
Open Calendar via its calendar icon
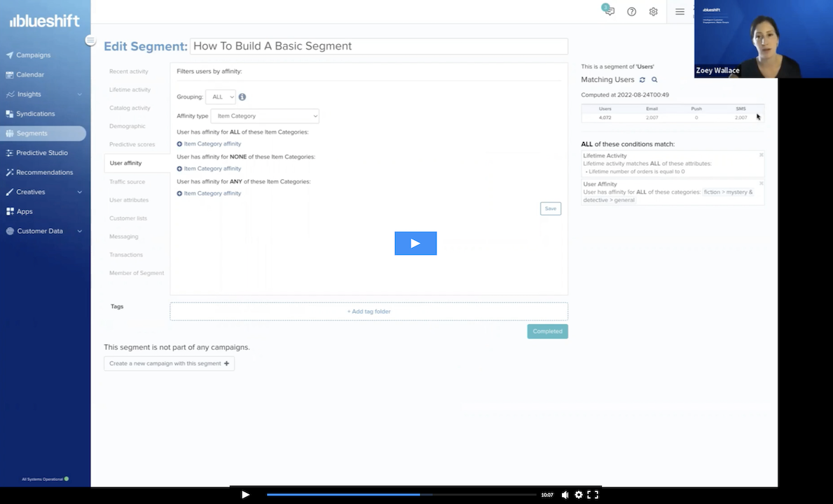coord(10,75)
